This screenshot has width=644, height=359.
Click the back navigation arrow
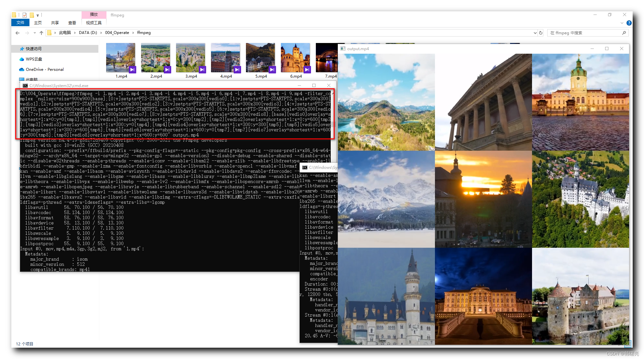click(17, 33)
